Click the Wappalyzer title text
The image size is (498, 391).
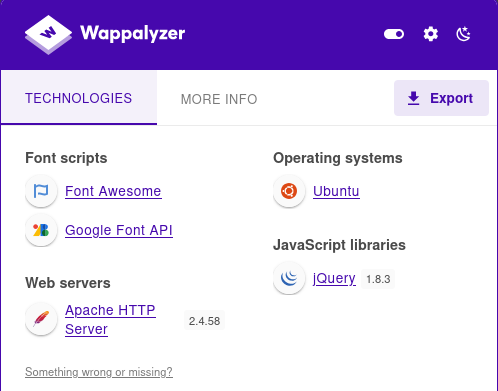[x=133, y=34]
